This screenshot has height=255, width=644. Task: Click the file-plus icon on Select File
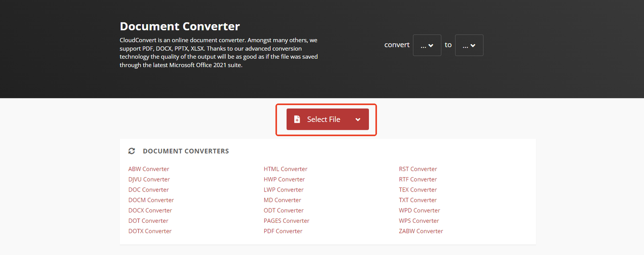(x=297, y=119)
